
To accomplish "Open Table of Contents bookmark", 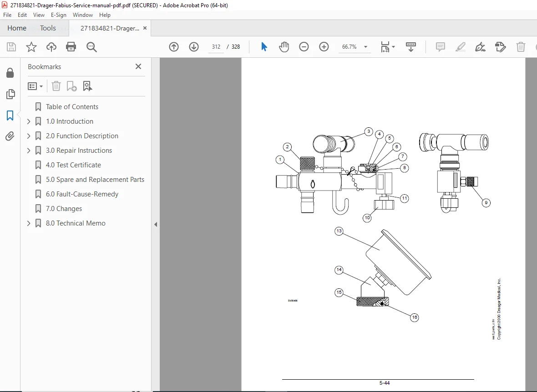I will (x=72, y=107).
